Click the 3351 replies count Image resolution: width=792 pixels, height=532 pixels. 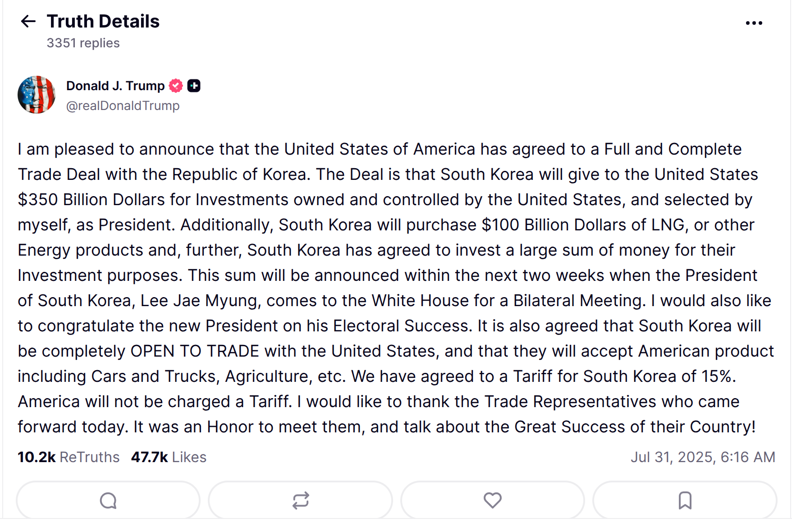coord(83,43)
